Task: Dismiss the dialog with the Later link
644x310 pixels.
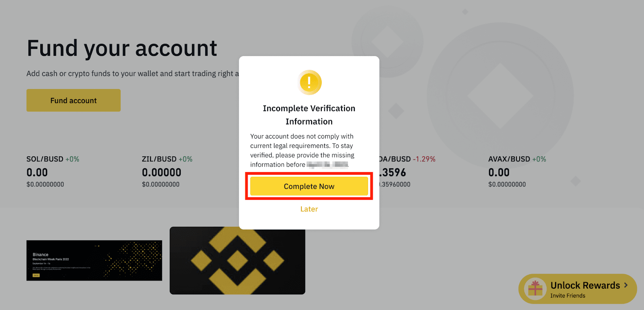Action: 309,209
